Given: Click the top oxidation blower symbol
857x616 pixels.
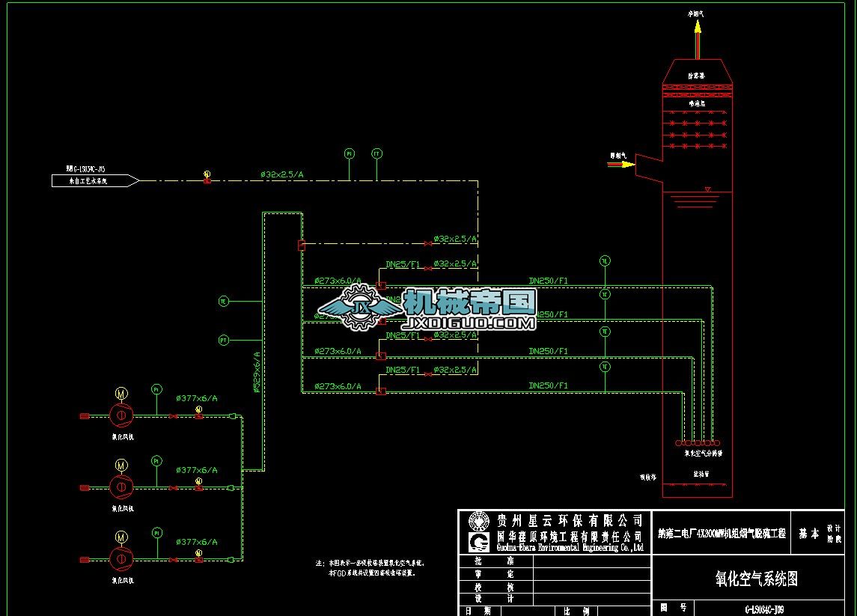Looking at the screenshot, I should pyautogui.click(x=121, y=415).
